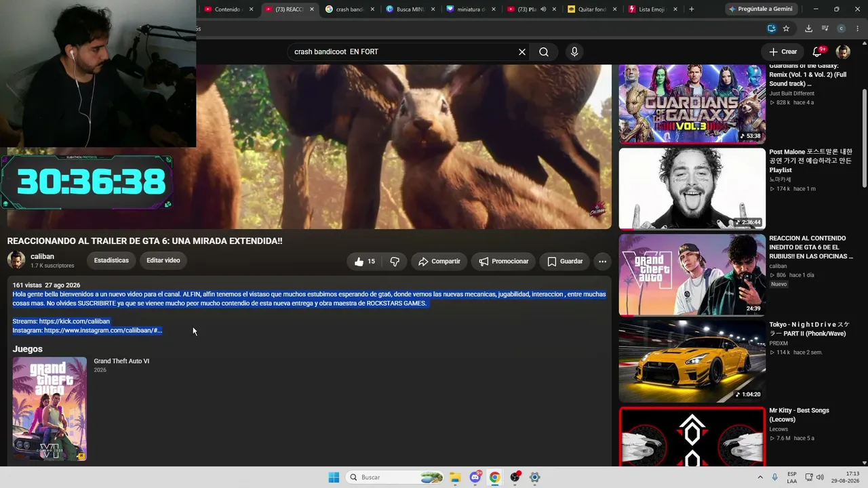Image resolution: width=868 pixels, height=488 pixels.
Task: Mute the audio-playing '(73) Pla' tab
Action: [x=543, y=9]
